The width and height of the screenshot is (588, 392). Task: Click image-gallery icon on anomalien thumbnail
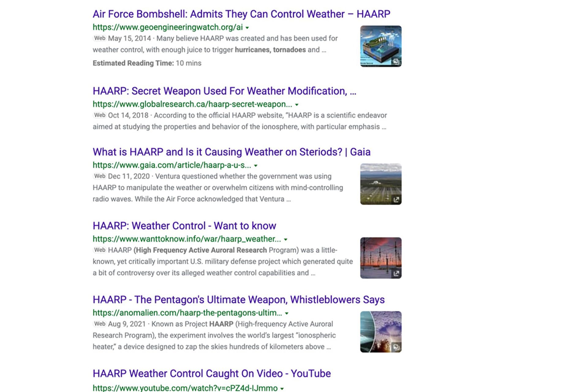coord(396,347)
